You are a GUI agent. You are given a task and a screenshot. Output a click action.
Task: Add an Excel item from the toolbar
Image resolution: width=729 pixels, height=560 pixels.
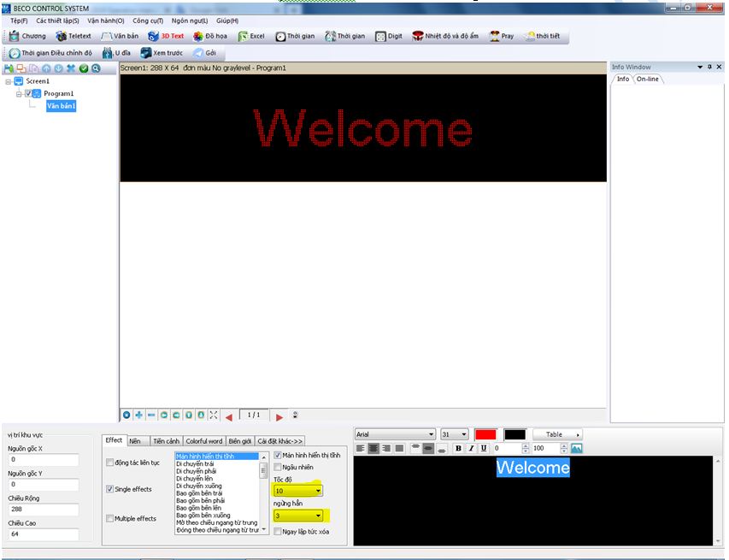[x=251, y=36]
